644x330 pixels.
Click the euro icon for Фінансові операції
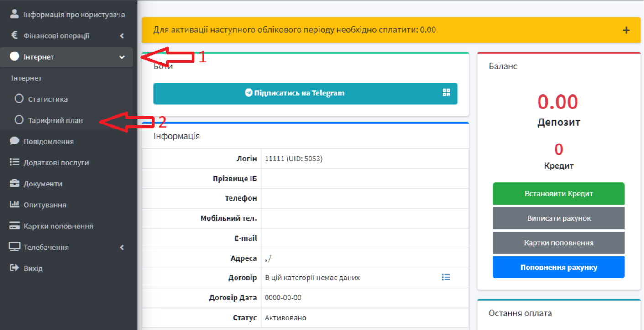[x=15, y=36]
